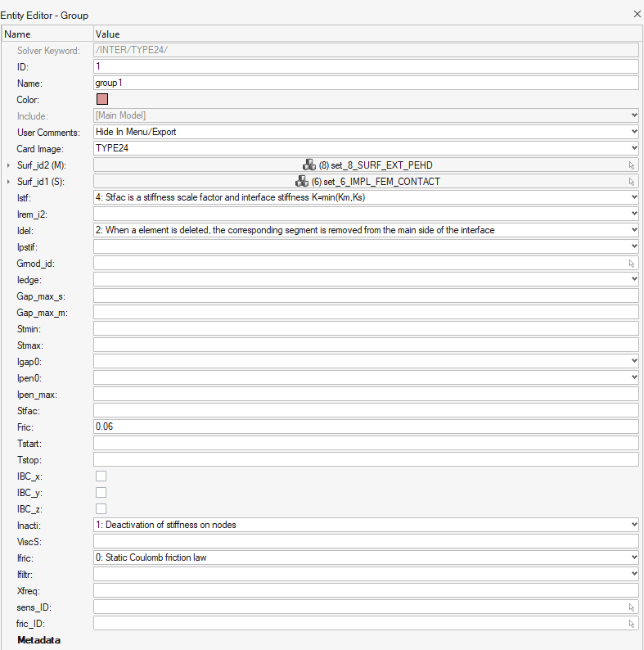Click the Stmin input field

pyautogui.click(x=366, y=328)
